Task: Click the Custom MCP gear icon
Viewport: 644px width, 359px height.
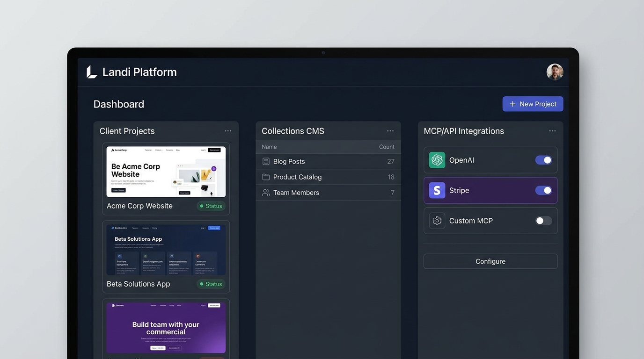Action: point(437,221)
